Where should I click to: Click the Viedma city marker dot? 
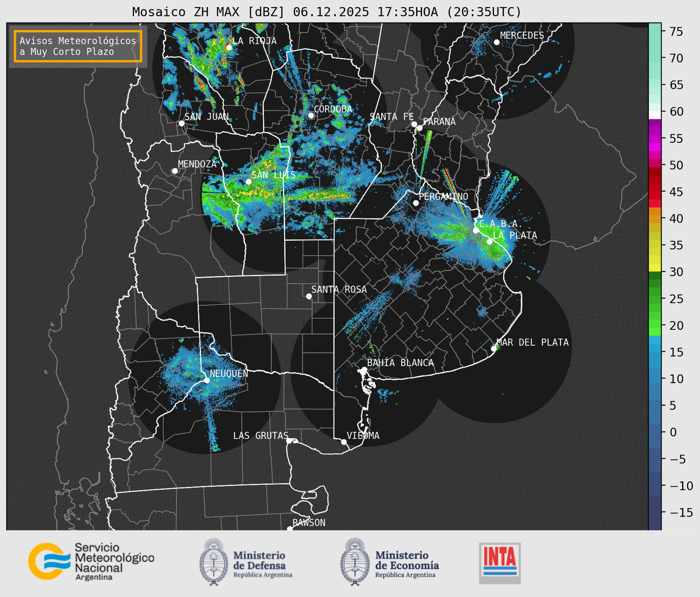(344, 442)
